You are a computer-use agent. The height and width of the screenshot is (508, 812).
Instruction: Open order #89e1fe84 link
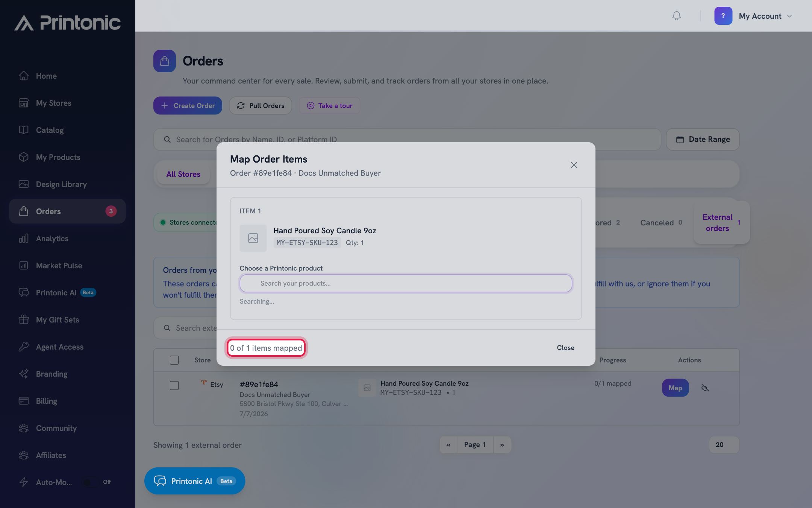[259, 384]
